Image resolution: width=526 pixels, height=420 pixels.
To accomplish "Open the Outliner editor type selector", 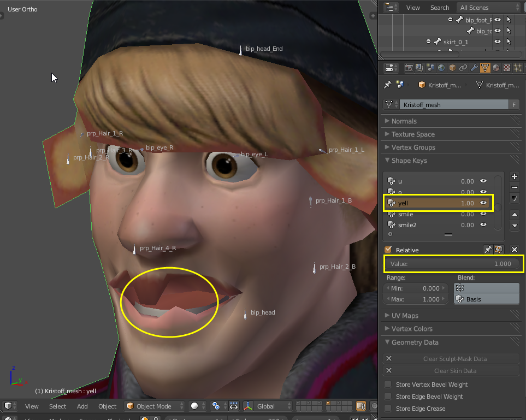I will (391, 8).
